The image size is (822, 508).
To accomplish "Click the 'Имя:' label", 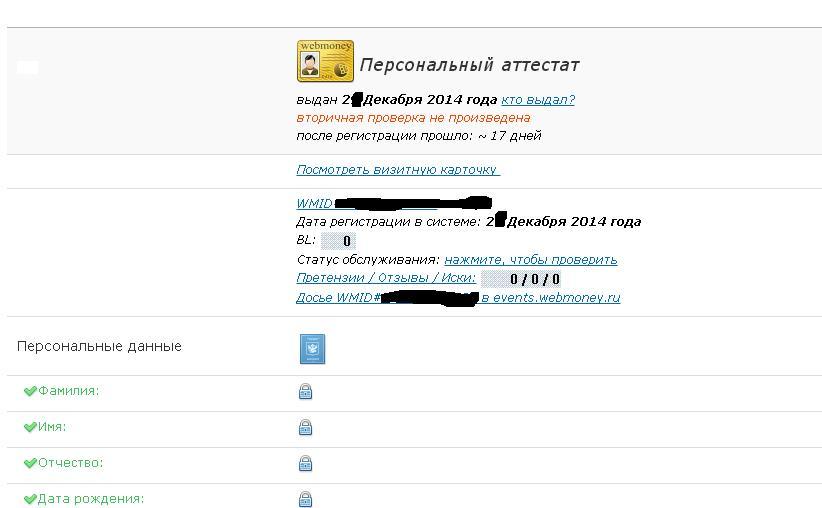I will click(x=52, y=427).
